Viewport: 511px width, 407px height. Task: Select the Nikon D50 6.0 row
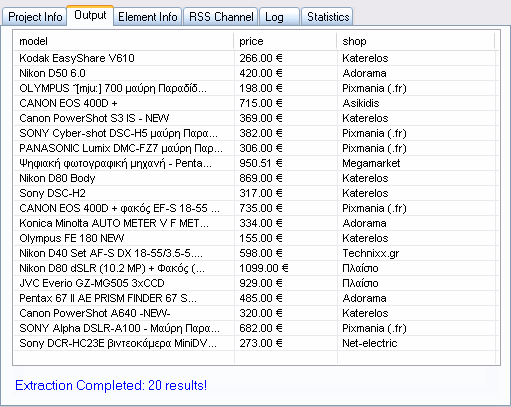coord(254,73)
